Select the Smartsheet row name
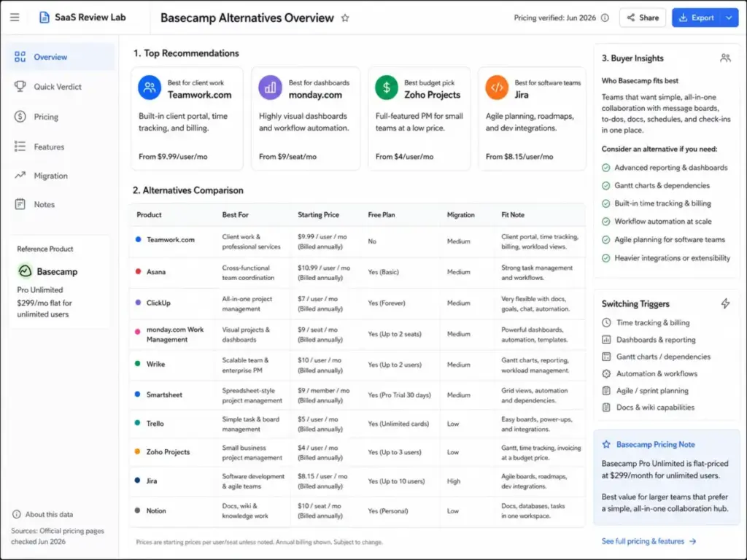This screenshot has width=747, height=560. (164, 394)
